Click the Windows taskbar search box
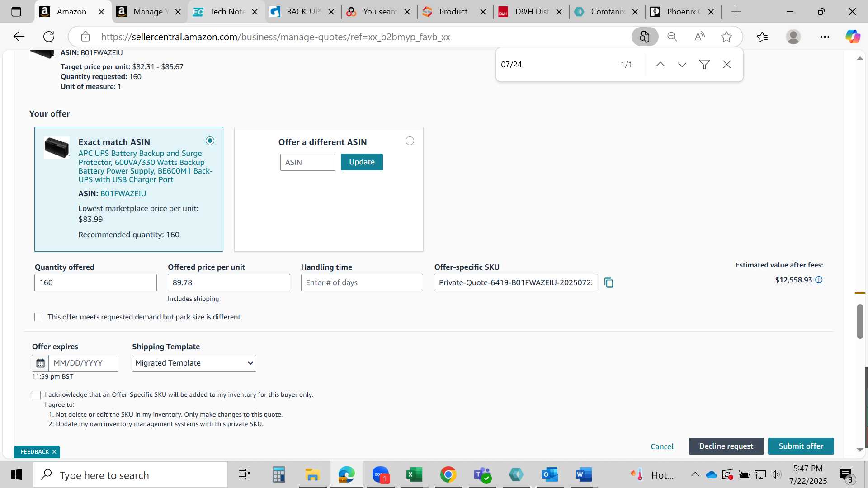 (130, 475)
